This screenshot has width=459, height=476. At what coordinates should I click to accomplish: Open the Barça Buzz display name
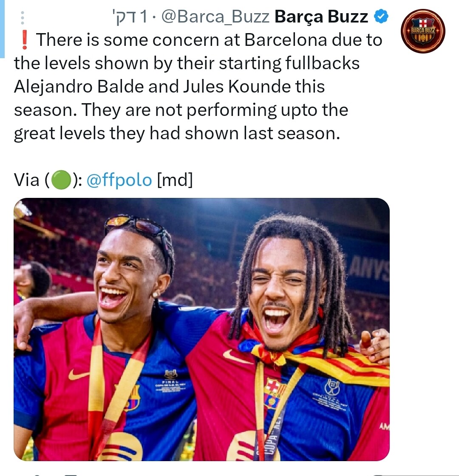pos(321,17)
